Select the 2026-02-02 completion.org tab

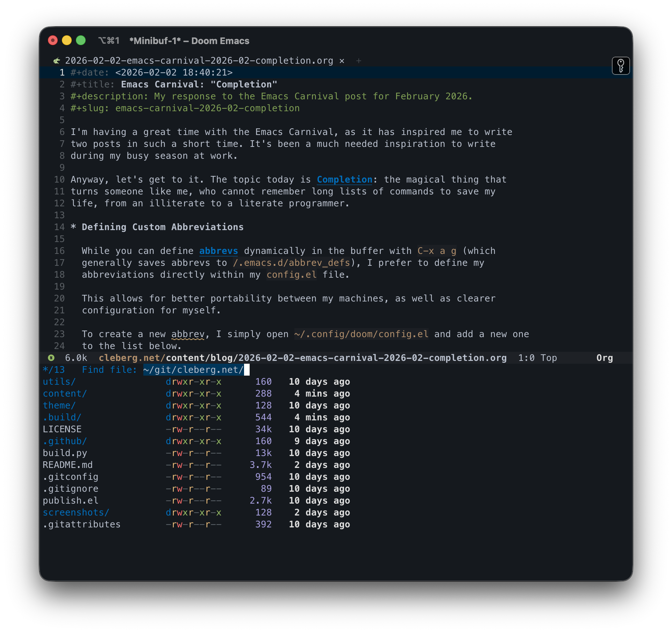tap(199, 61)
